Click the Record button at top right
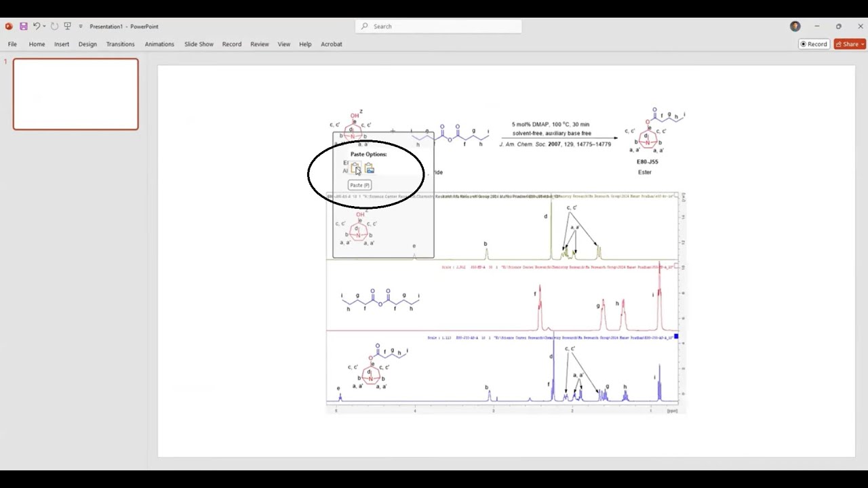This screenshot has height=488, width=868. (814, 44)
